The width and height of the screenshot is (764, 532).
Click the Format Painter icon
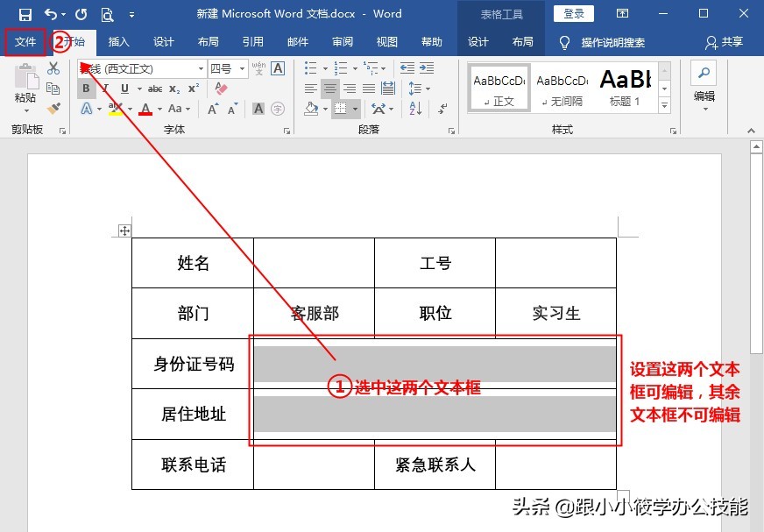53,107
